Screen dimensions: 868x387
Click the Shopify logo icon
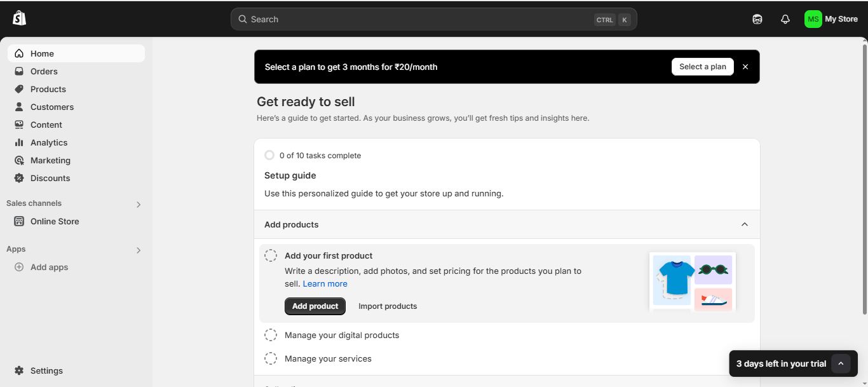coord(20,18)
